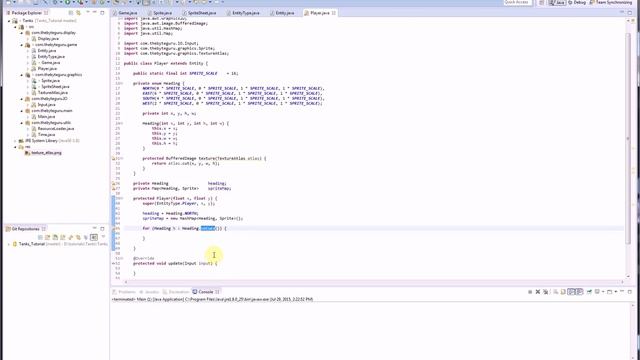
Task: Switch to the Java perspective
Action: [x=557, y=2]
